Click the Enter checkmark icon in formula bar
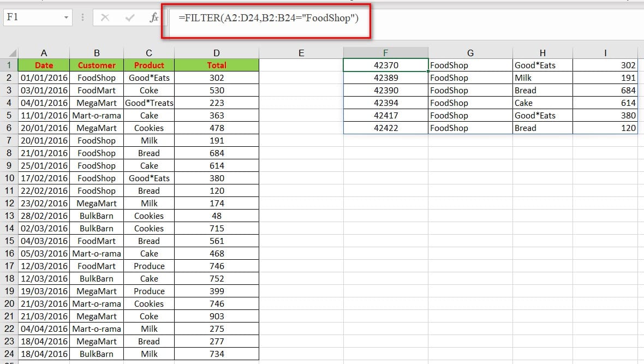The height and width of the screenshot is (364, 644). pos(130,17)
